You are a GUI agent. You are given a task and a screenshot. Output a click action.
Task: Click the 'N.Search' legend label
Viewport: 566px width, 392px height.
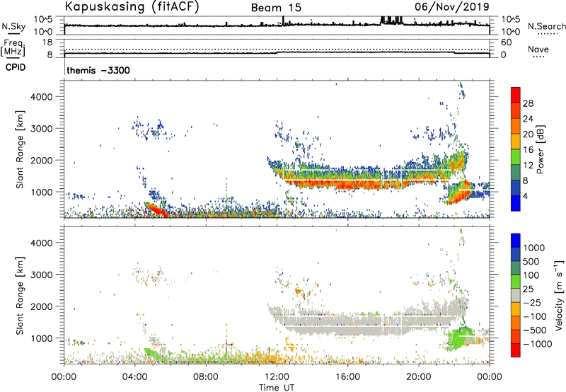[x=547, y=26]
